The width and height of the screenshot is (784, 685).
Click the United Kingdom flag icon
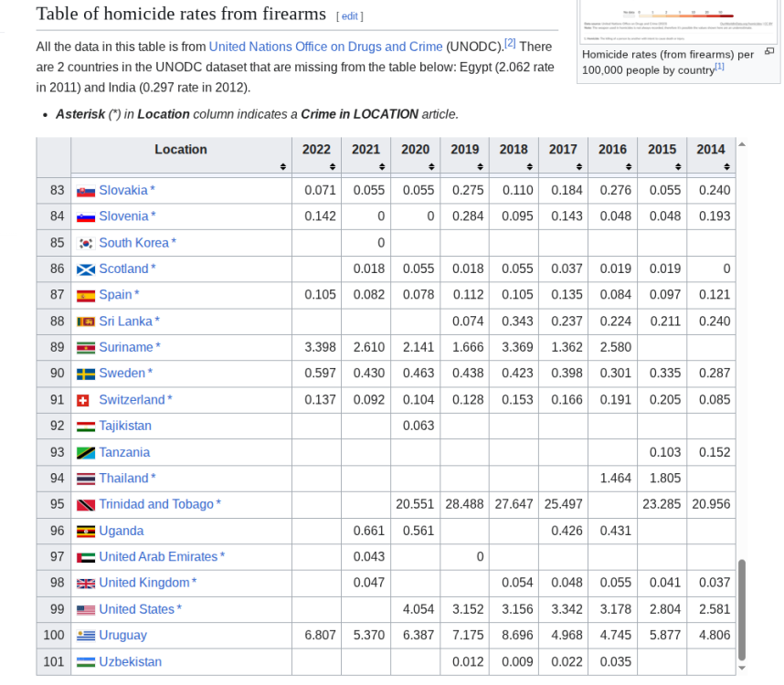pos(86,584)
